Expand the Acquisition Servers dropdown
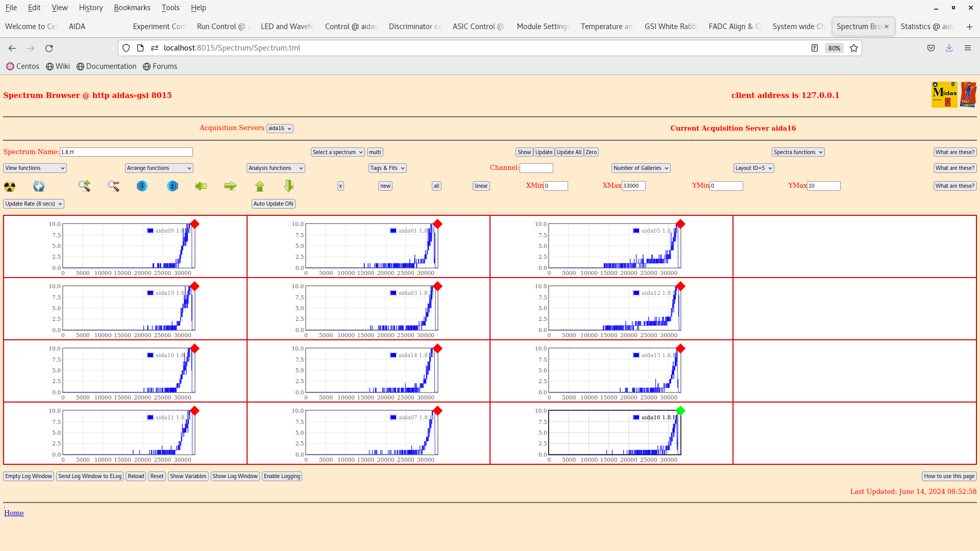The width and height of the screenshot is (980, 551). coord(280,128)
